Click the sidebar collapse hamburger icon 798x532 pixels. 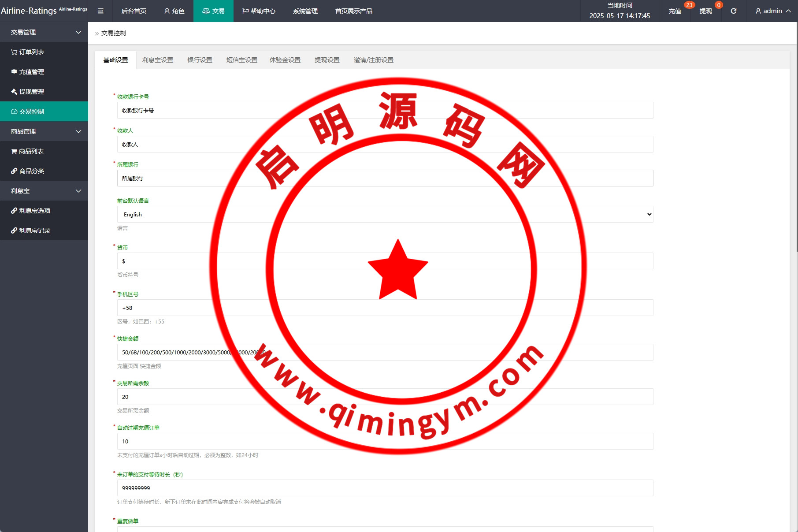[x=100, y=11]
